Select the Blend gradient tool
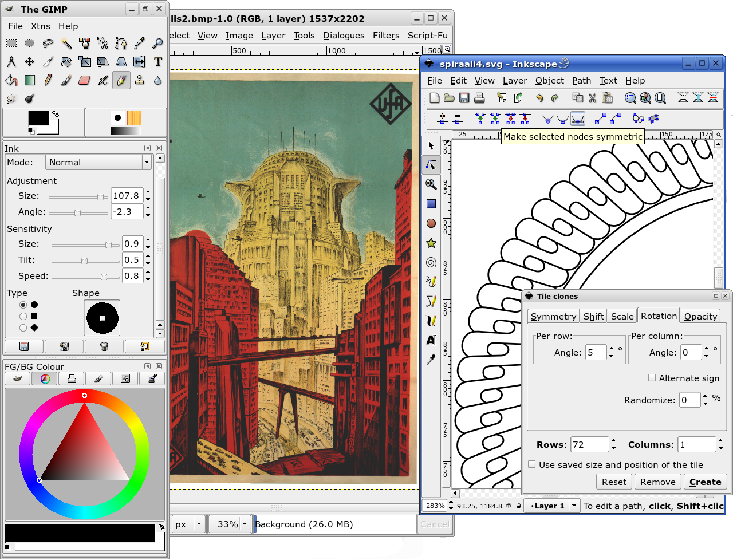The height and width of the screenshot is (560, 733). 30,80
